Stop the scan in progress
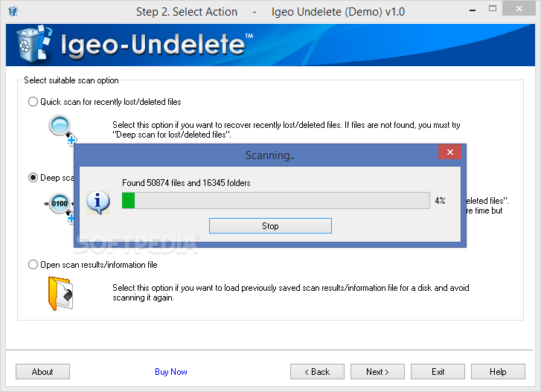Screen dimensions: 541x392 [x=270, y=226]
